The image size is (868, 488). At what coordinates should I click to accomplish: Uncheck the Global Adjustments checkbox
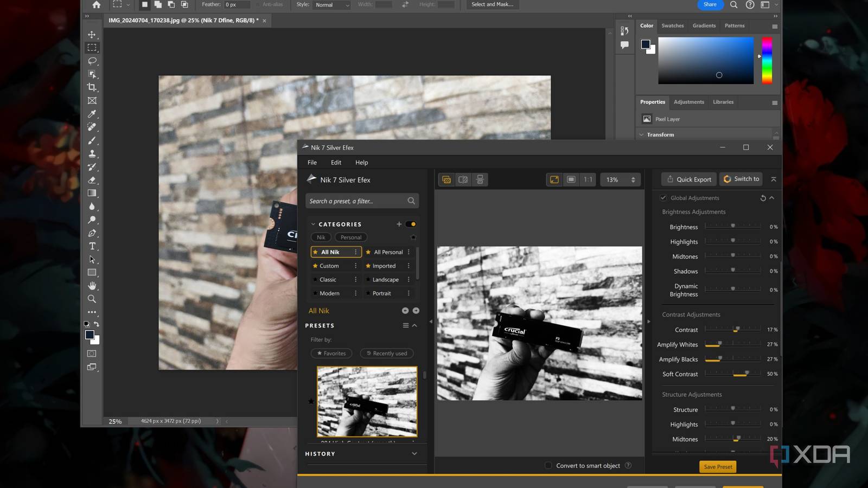[x=663, y=198]
